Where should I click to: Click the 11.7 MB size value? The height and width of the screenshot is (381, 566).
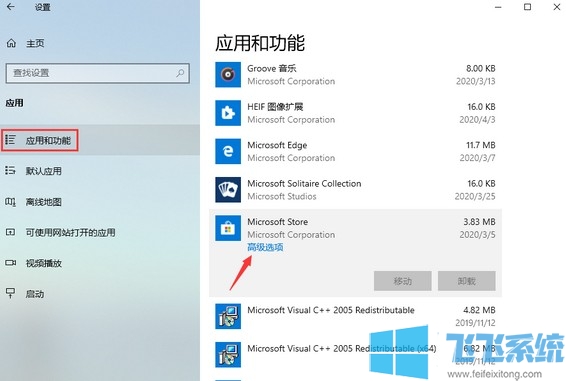coord(480,145)
